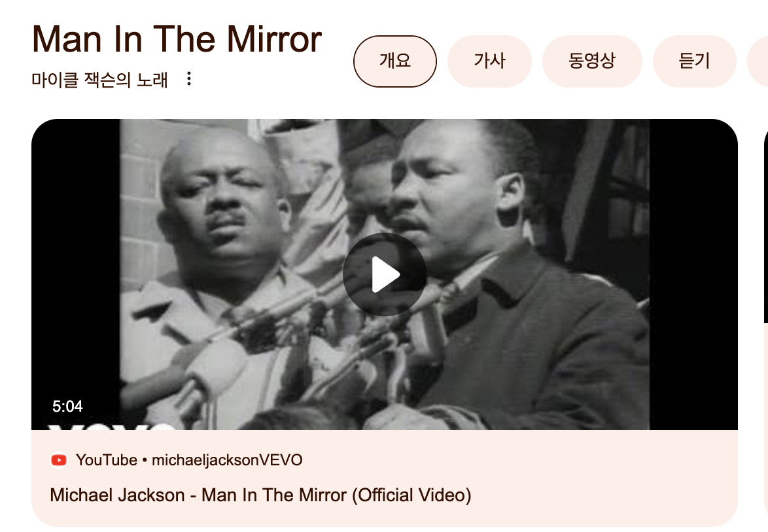Click the YouTube source label text

point(106,460)
